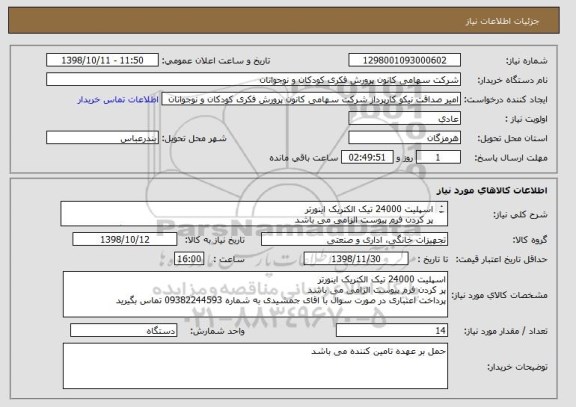
Task: Click the stepper arrows in شرح کلی نیاز
Action: click(x=442, y=209)
